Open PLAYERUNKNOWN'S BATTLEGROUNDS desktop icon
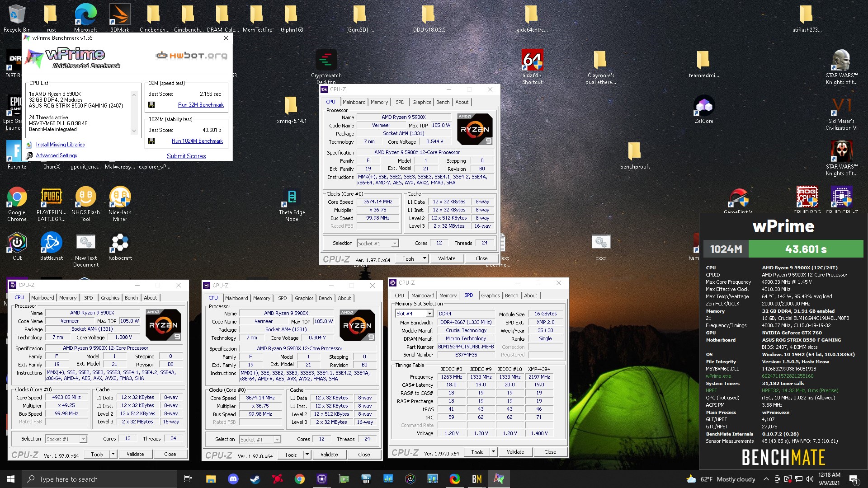This screenshot has height=488, width=868. 51,204
